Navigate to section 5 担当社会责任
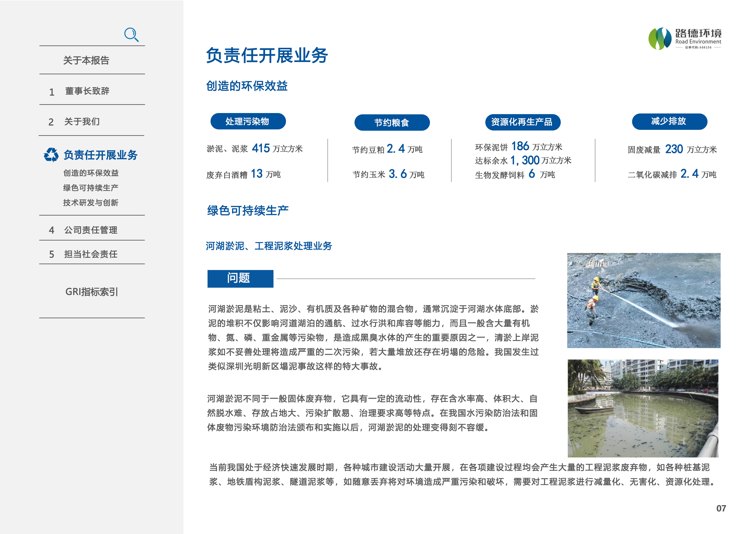The width and height of the screenshot is (756, 534). click(91, 254)
